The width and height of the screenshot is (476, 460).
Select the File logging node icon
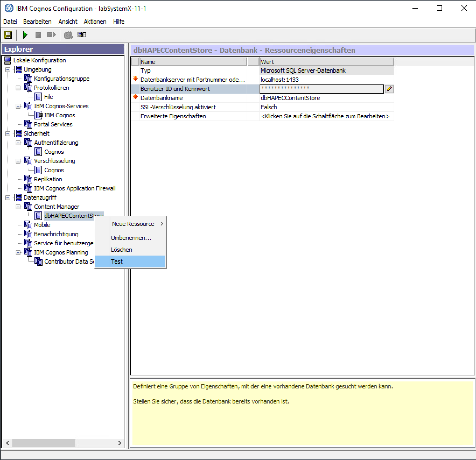[38, 97]
